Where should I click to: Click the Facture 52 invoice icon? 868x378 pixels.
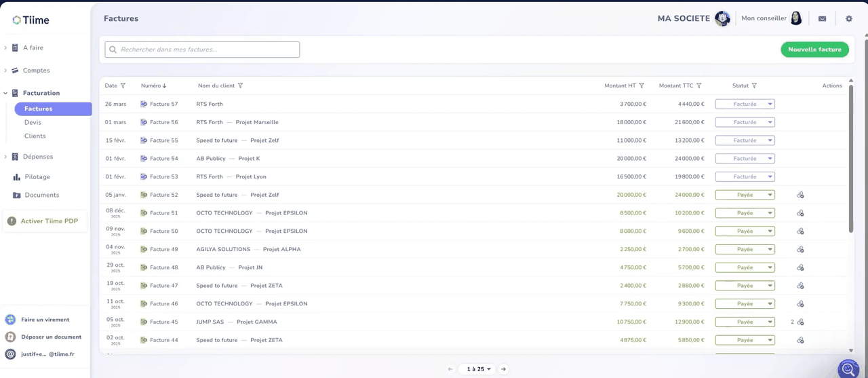144,195
